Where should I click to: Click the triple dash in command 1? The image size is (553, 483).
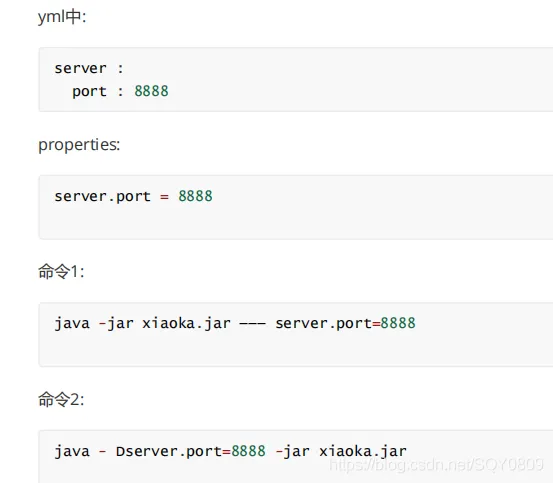coord(253,324)
